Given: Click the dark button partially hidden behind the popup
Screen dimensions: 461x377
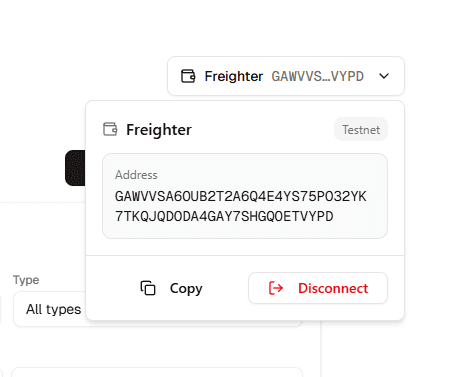Looking at the screenshot, I should pos(75,168).
